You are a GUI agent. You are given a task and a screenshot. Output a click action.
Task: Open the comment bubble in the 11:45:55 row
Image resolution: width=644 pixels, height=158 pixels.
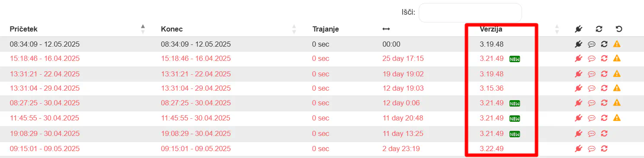(x=592, y=118)
